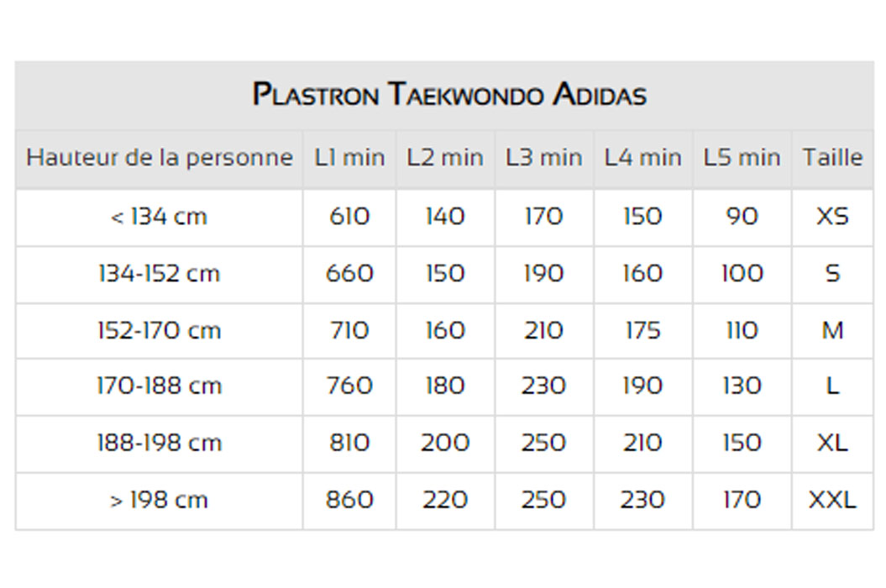Click the M size cell
Image resolution: width=886 pixels, height=588 pixels.
(833, 330)
